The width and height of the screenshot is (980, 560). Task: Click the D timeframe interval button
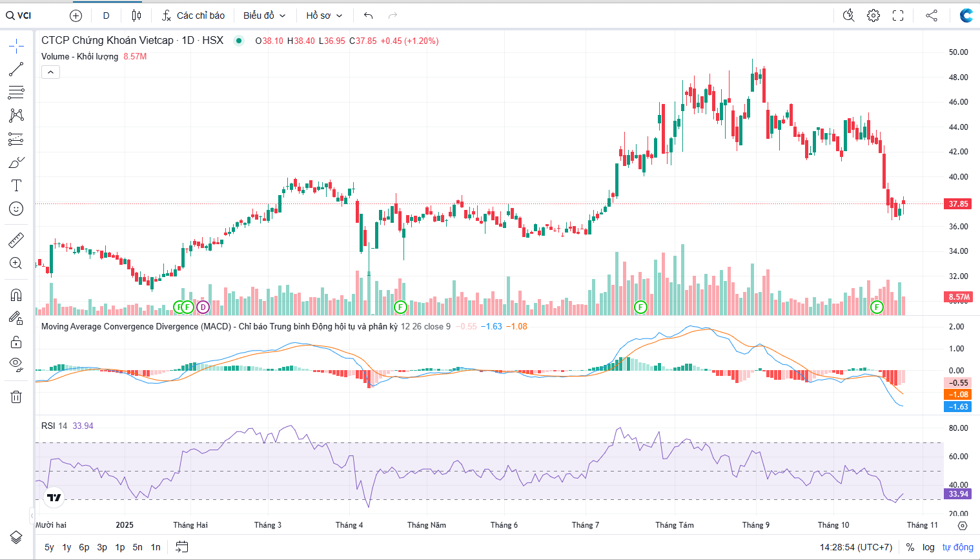[107, 16]
